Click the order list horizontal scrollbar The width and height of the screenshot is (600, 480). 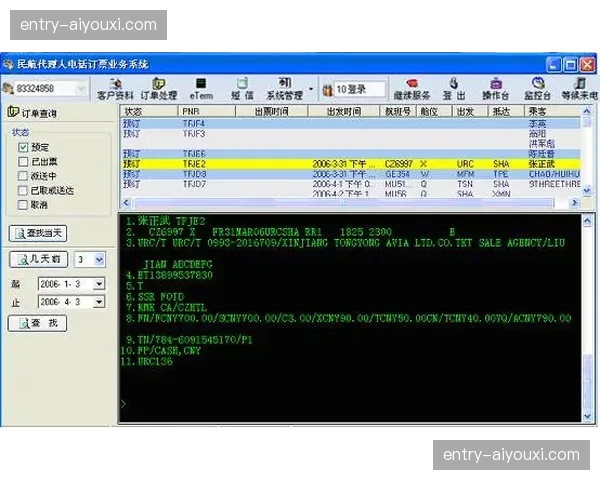tap(344, 203)
